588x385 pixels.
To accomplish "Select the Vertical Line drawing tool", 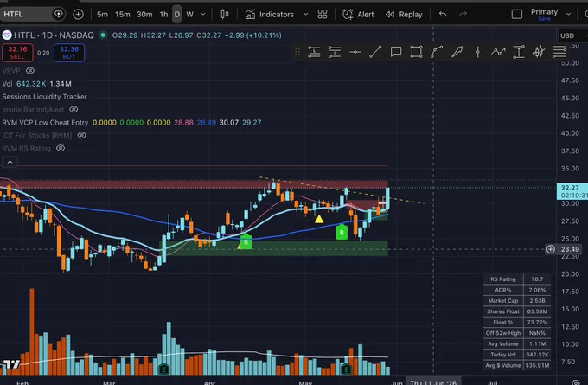I will [477, 52].
